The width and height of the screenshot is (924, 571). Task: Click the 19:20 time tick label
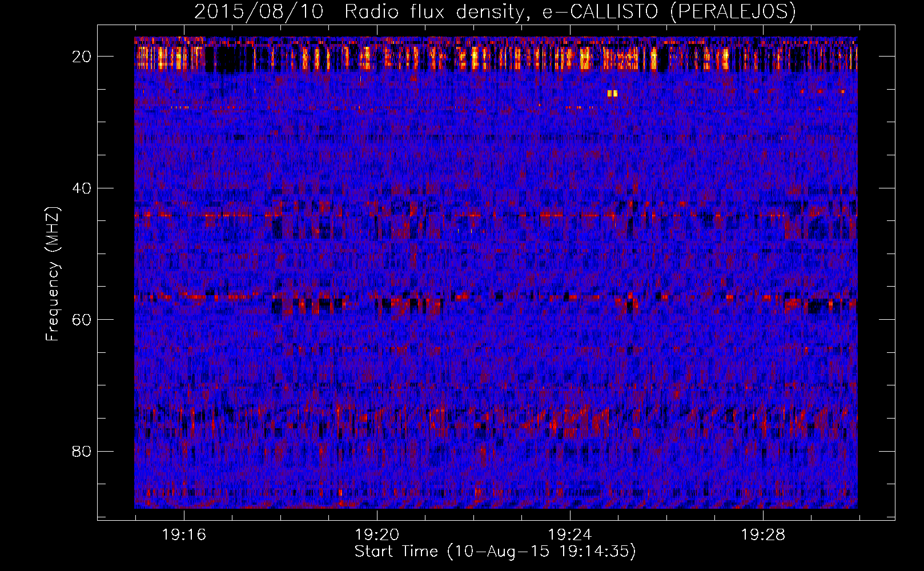click(377, 535)
